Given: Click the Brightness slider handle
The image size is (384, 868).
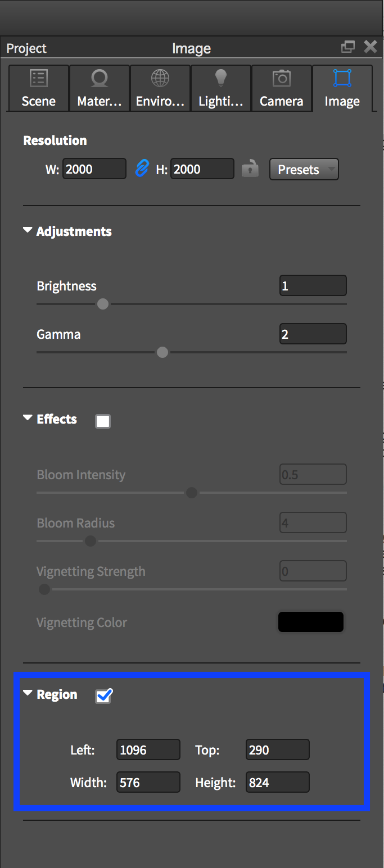Looking at the screenshot, I should 102,304.
